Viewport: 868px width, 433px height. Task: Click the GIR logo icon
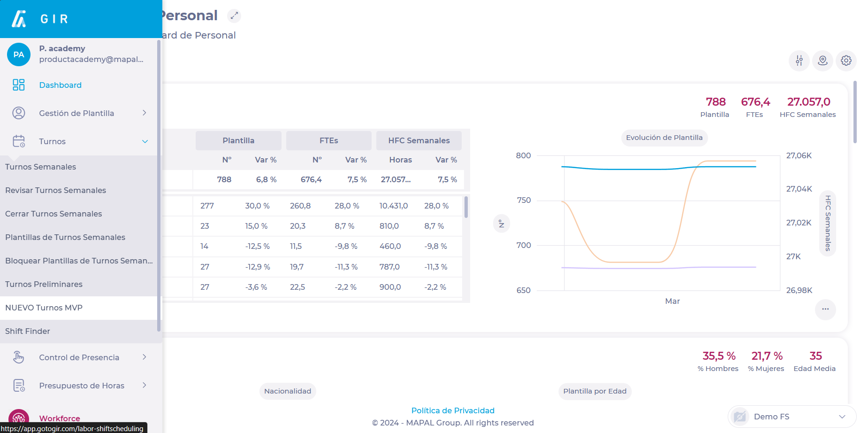pyautogui.click(x=19, y=19)
